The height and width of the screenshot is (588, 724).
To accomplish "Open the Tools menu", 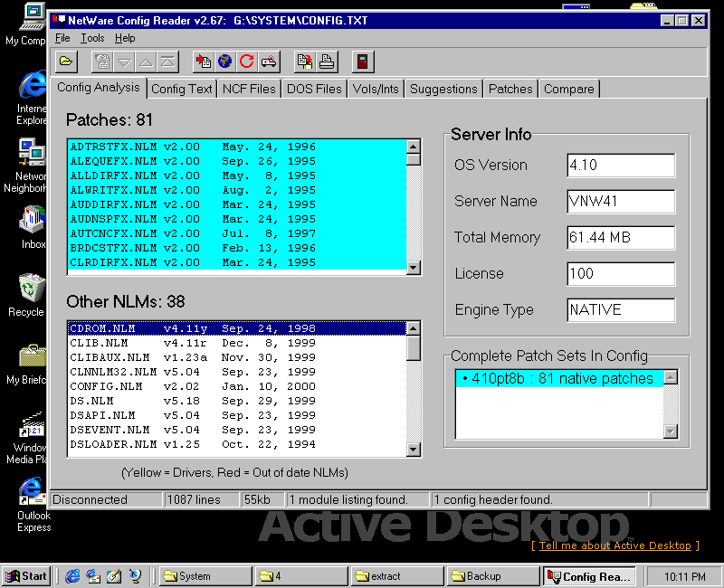I will point(92,38).
